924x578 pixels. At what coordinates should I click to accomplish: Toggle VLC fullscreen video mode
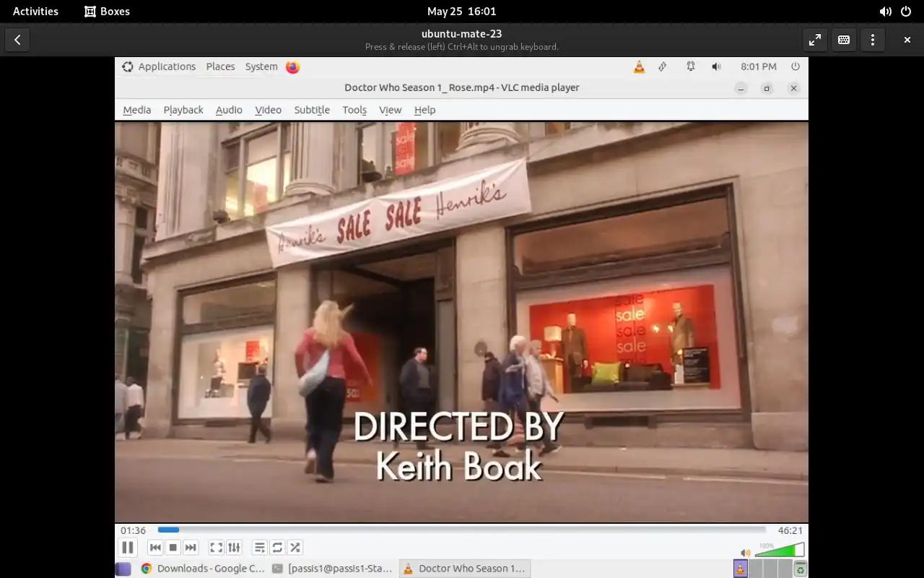(x=216, y=548)
